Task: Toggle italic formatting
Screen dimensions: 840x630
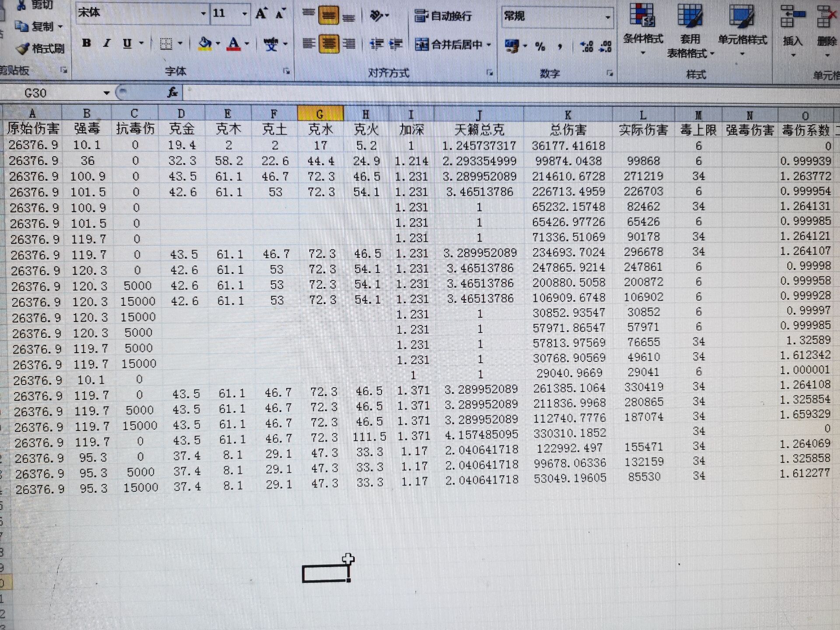Action: tap(106, 43)
